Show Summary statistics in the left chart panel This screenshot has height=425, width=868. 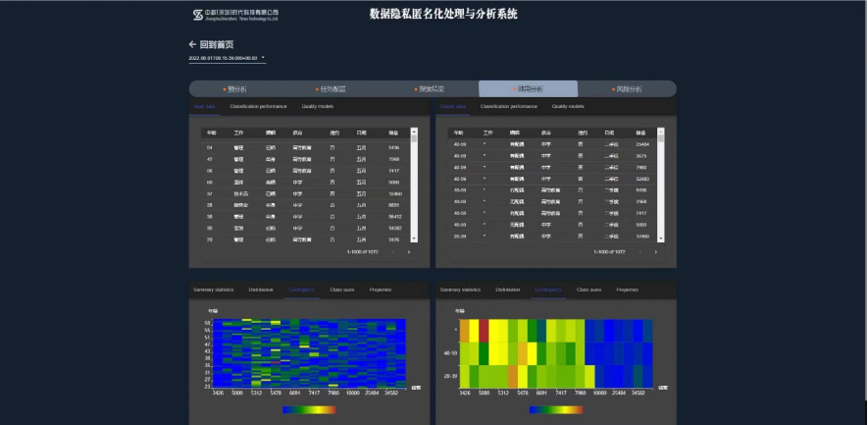click(x=214, y=291)
